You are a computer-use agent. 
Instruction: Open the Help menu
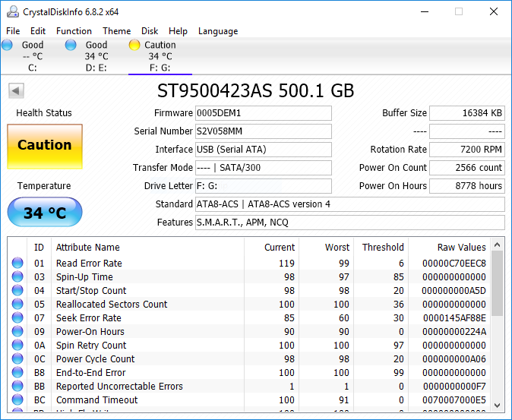178,31
